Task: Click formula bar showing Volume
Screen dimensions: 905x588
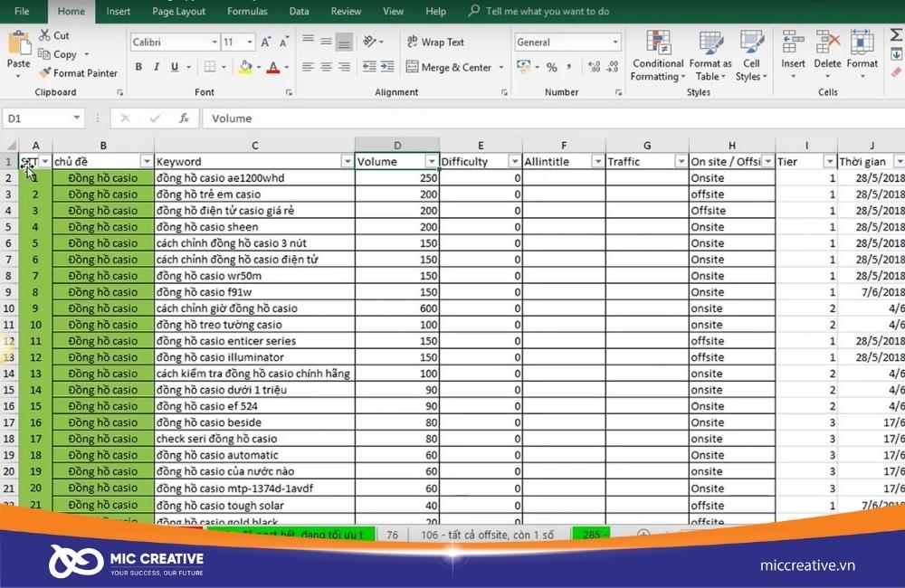Action: (553, 119)
